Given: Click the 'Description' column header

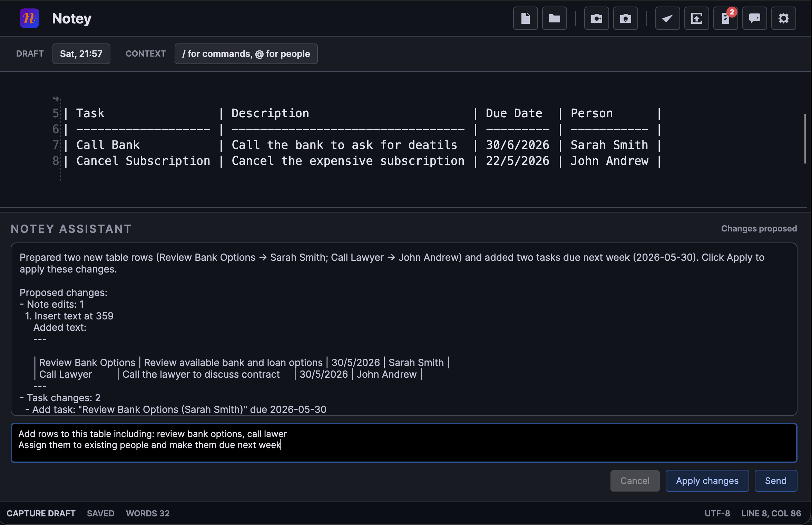Looking at the screenshot, I should click(x=270, y=113).
